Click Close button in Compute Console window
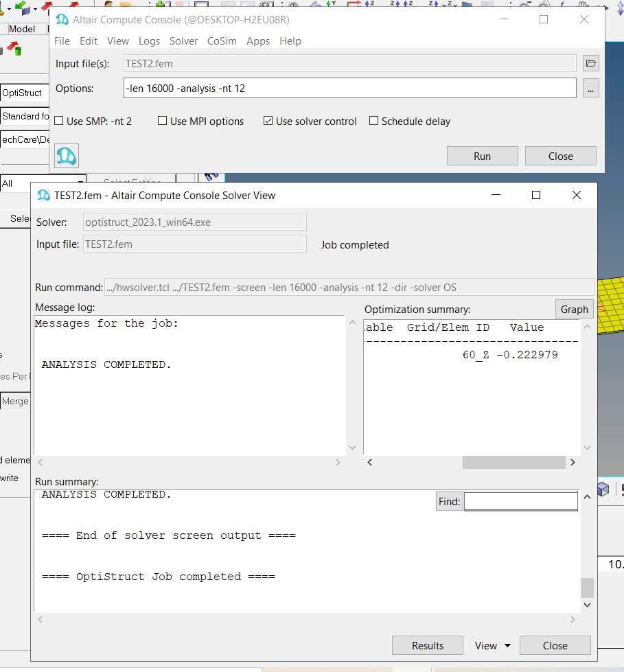The width and height of the screenshot is (624, 672). pos(561,156)
